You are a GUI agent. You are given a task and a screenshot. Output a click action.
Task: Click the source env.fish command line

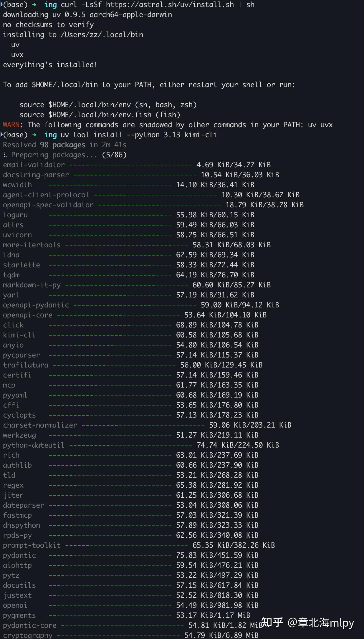pyautogui.click(x=100, y=115)
